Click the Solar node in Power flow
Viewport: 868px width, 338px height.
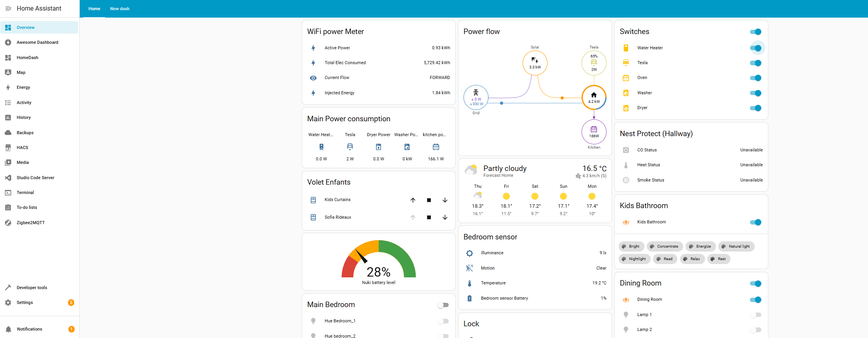coord(535,63)
